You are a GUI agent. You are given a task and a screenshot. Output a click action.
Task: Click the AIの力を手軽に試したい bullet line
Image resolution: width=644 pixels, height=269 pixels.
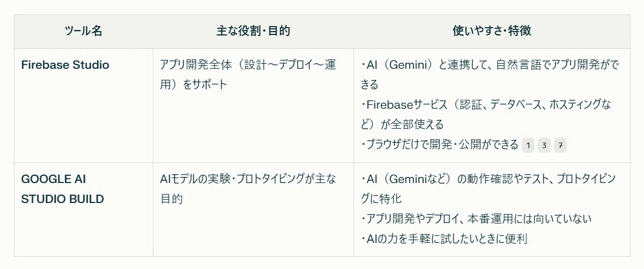pyautogui.click(x=444, y=239)
